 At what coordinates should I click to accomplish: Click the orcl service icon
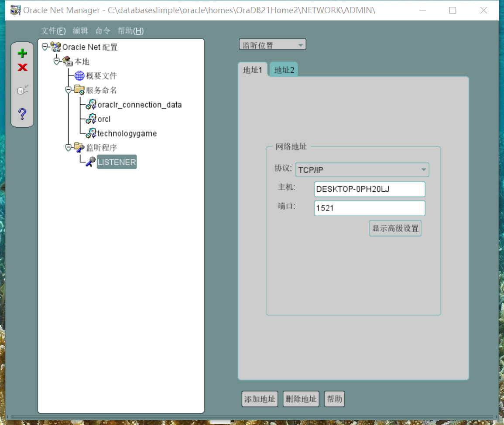point(91,119)
